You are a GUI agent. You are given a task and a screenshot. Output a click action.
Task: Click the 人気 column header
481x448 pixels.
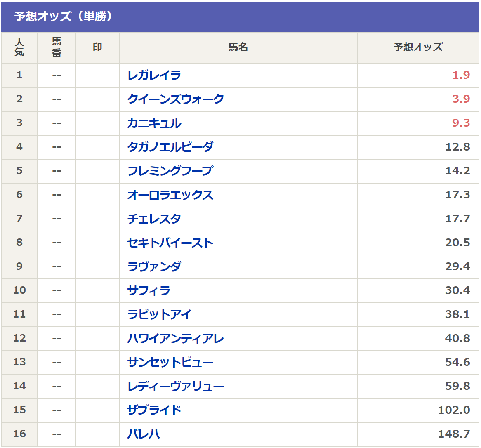[x=19, y=47]
